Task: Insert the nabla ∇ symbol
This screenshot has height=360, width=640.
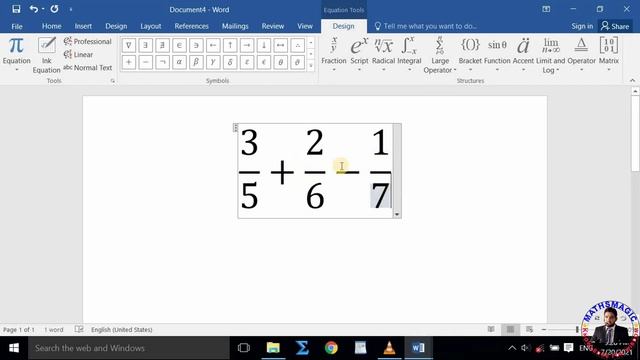Action: tap(129, 45)
